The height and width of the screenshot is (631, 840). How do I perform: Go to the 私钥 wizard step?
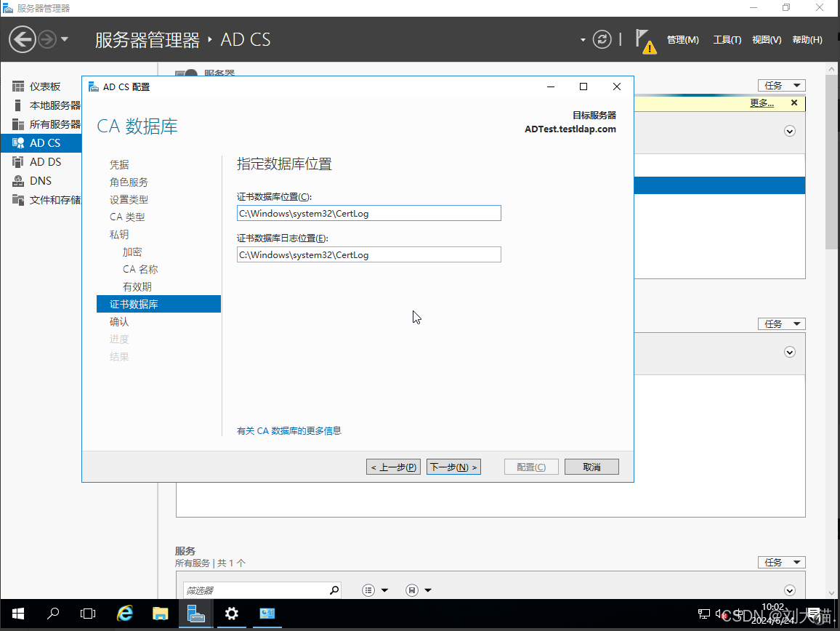[119, 234]
